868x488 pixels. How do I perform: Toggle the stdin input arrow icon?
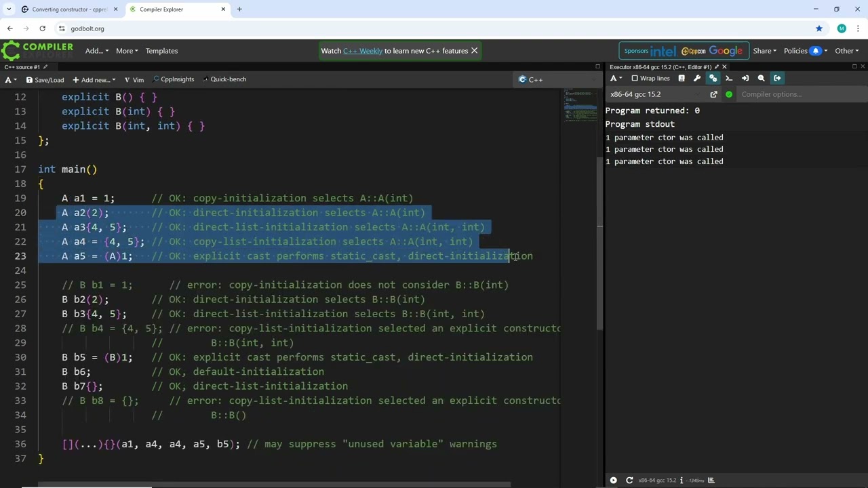click(745, 79)
